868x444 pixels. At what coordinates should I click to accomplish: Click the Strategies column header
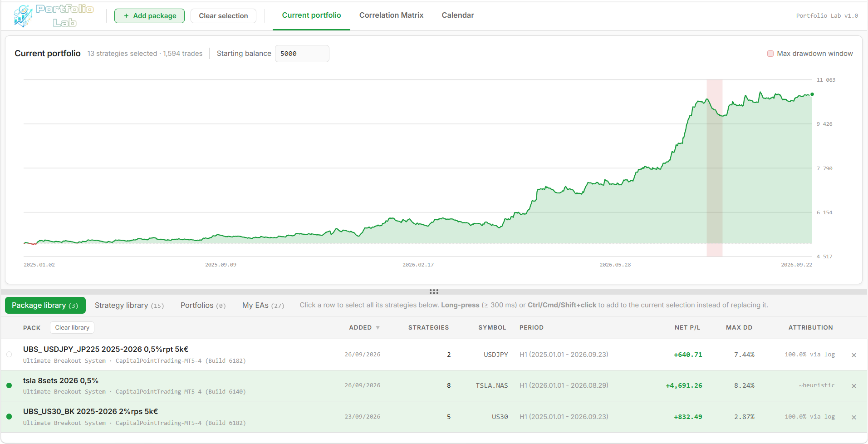click(x=428, y=328)
